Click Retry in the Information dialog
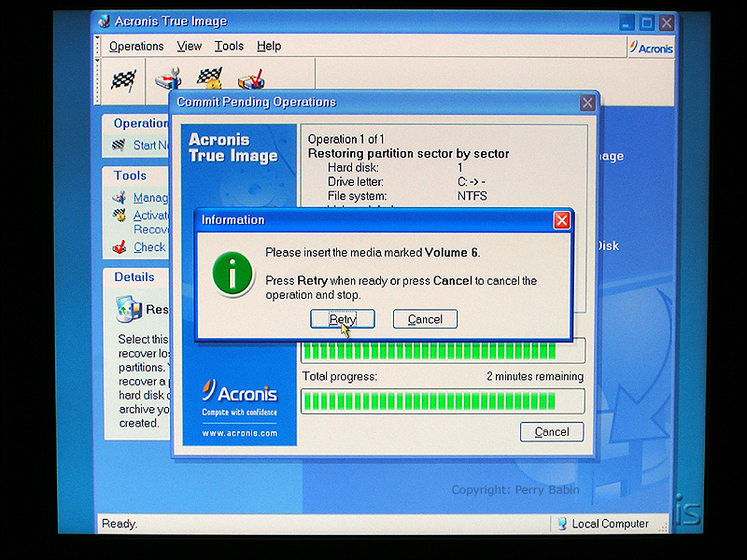Image resolution: width=747 pixels, height=560 pixels. 343,319
